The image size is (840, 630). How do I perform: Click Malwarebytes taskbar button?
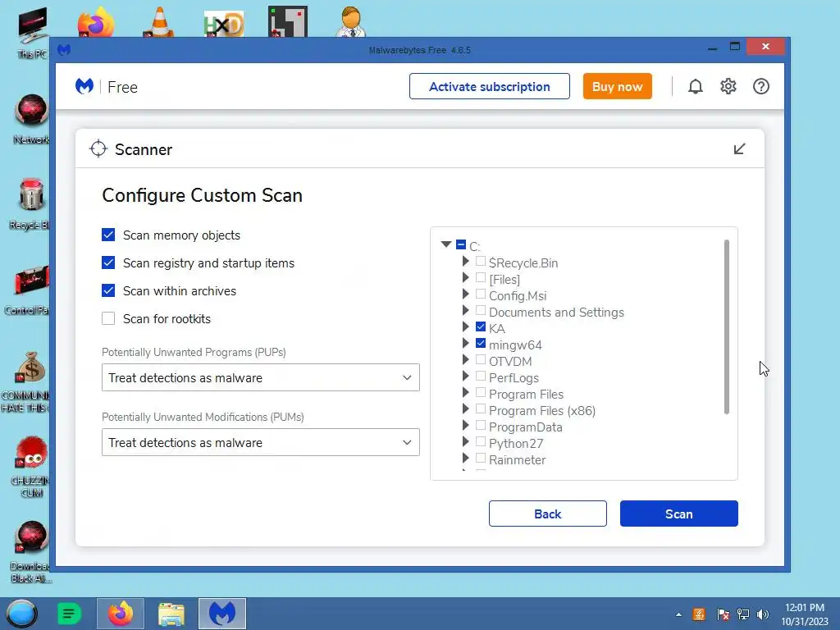click(222, 614)
